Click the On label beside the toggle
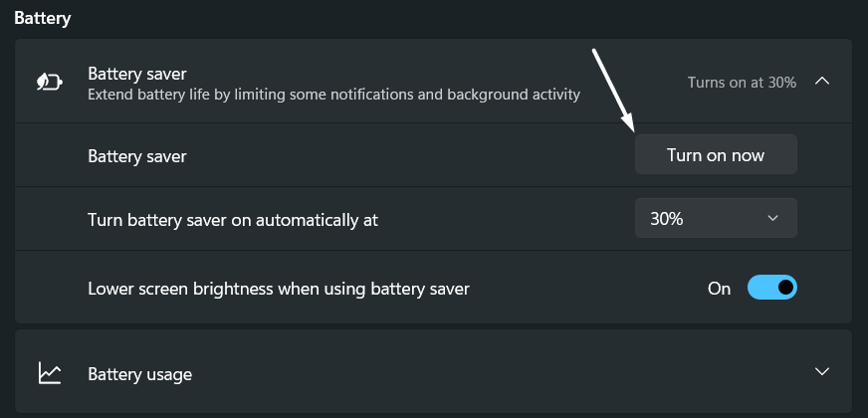The width and height of the screenshot is (868, 418). [719, 289]
